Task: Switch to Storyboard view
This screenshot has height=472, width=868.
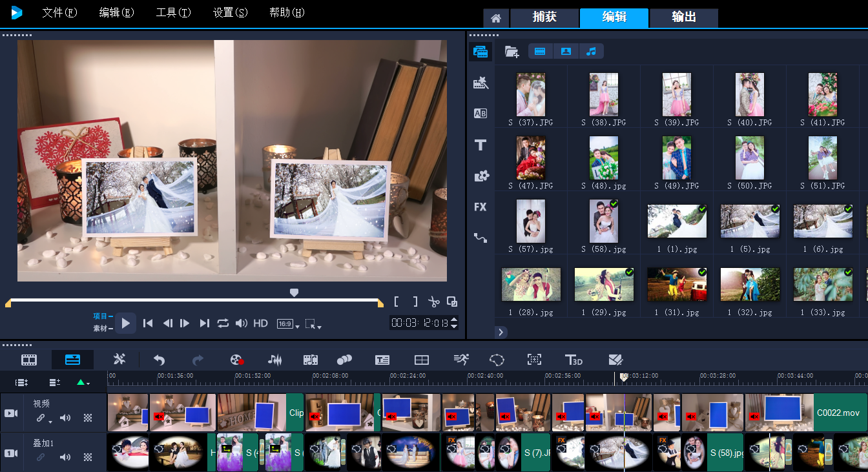Action: [x=29, y=360]
